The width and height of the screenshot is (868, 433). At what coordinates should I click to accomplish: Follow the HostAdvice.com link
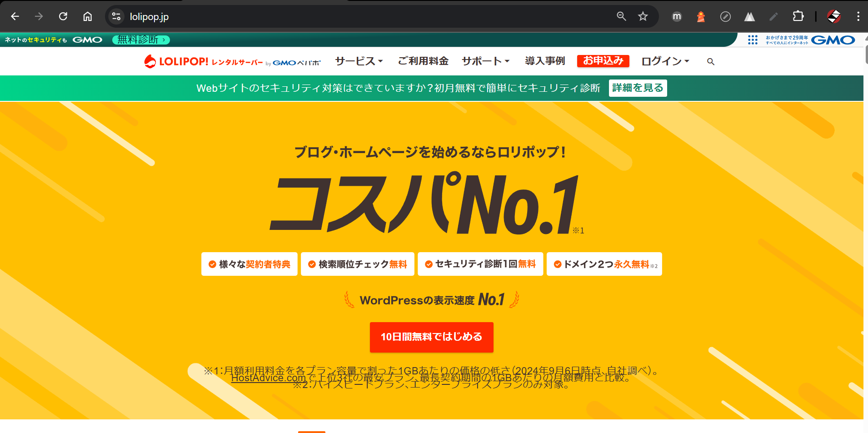click(268, 378)
